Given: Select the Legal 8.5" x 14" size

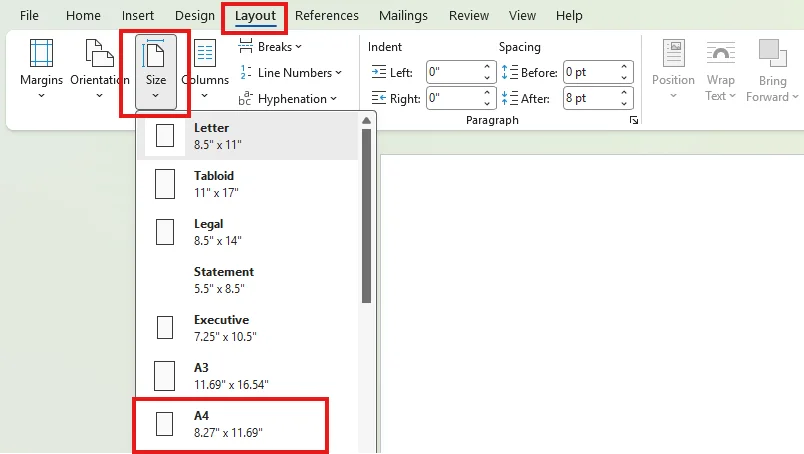Looking at the screenshot, I should tap(248, 232).
